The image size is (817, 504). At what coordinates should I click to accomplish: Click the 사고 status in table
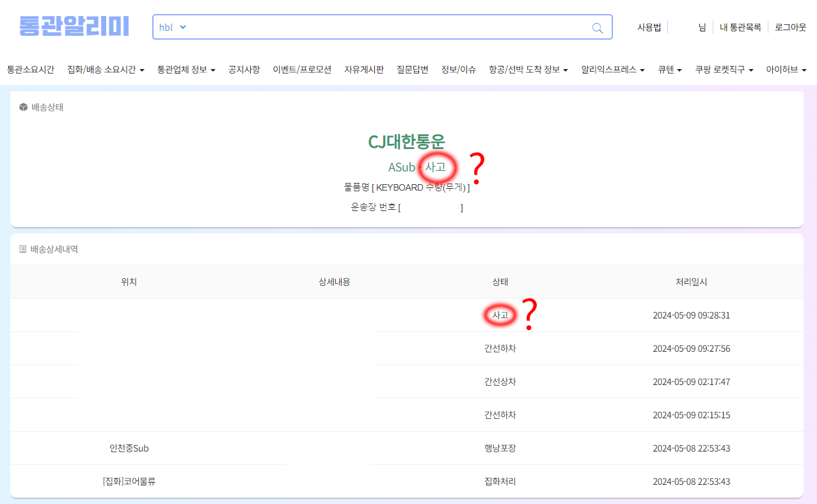pos(500,315)
